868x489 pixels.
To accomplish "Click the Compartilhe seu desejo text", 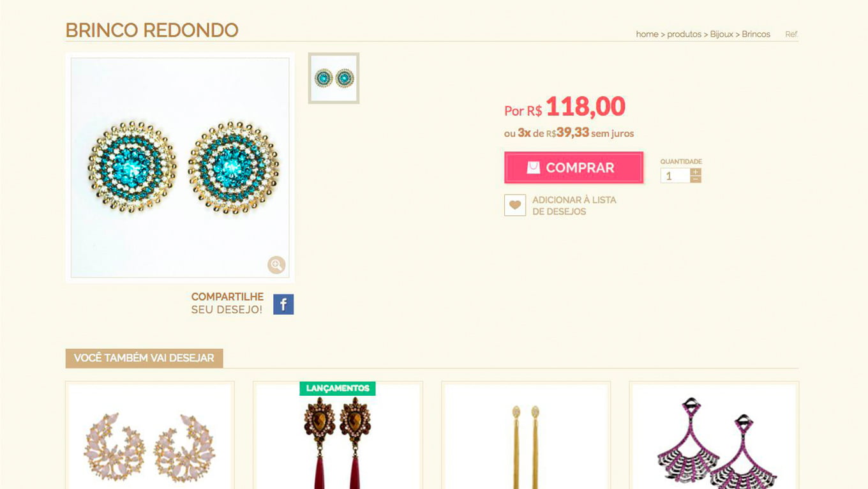I will pyautogui.click(x=227, y=303).
